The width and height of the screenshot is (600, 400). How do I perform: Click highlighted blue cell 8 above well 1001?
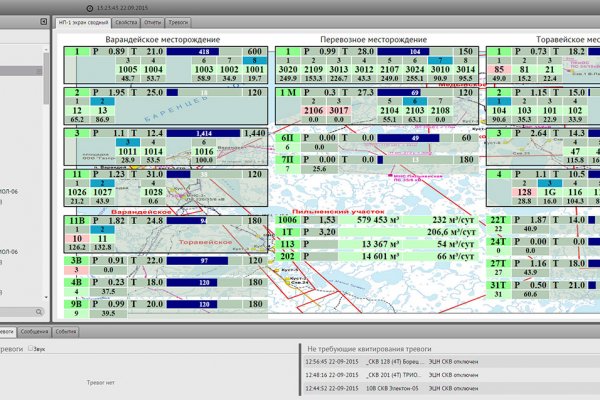point(256,60)
